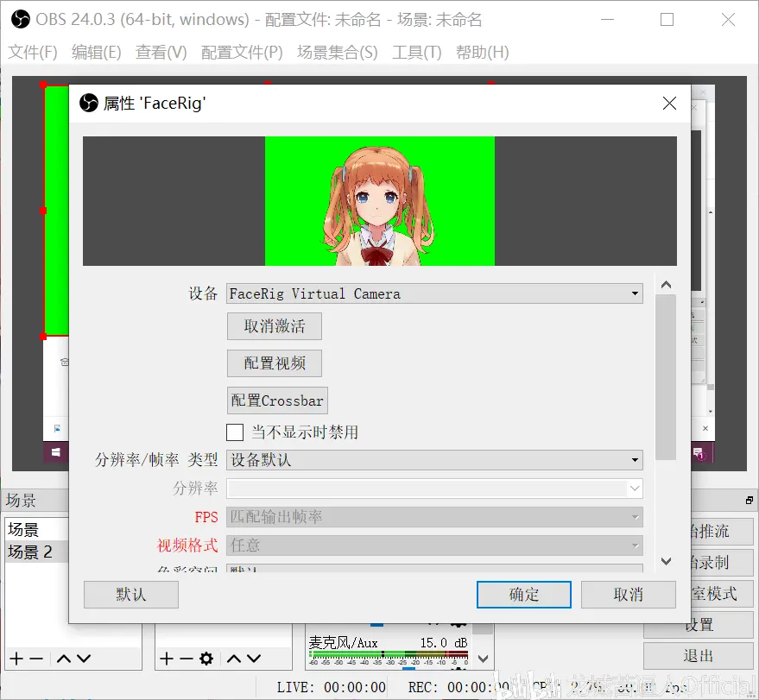
Task: Select 场景 2 in the Scenes list
Action: (x=37, y=552)
